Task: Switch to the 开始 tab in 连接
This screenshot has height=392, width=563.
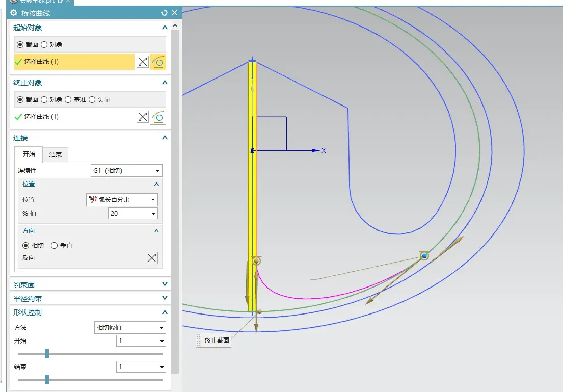Action: 29,154
